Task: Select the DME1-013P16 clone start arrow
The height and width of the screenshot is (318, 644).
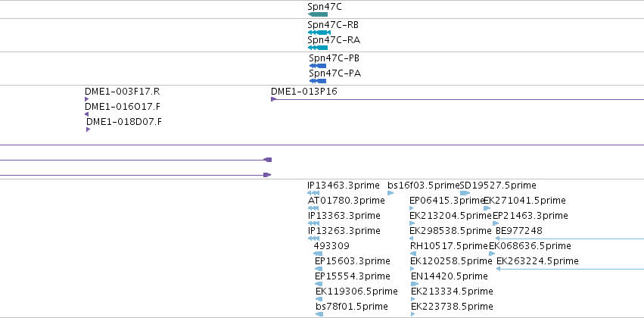Action: [273, 99]
